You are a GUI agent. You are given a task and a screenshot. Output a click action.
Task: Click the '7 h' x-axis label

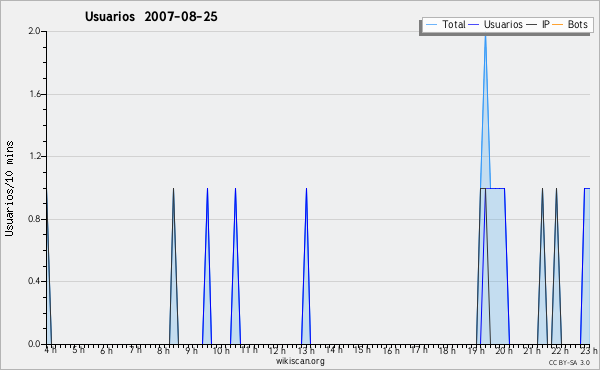[x=135, y=350]
